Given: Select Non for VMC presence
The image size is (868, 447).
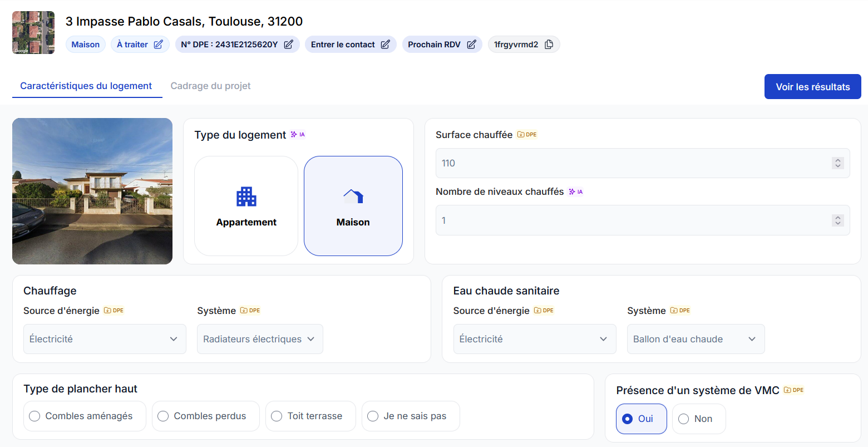Looking at the screenshot, I should [699, 419].
